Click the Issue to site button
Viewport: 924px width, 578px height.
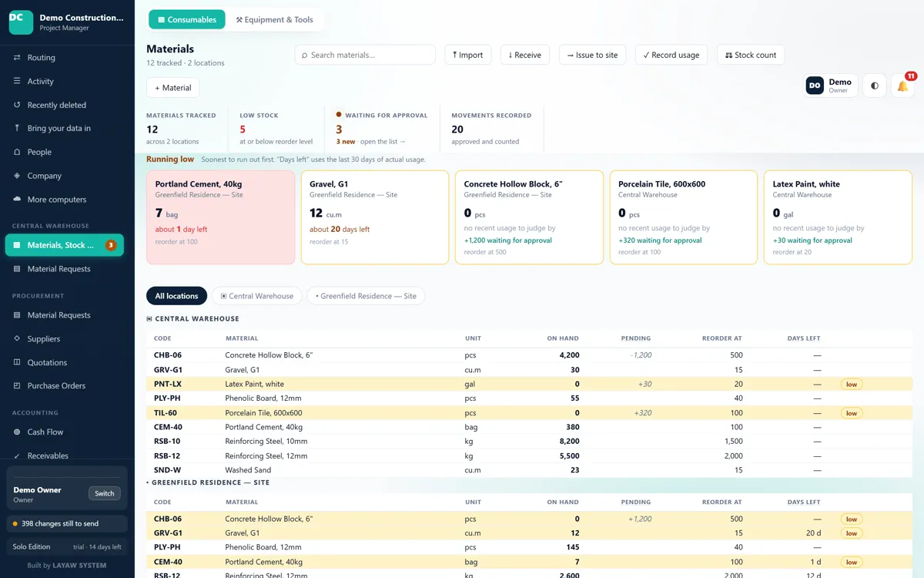pos(592,55)
